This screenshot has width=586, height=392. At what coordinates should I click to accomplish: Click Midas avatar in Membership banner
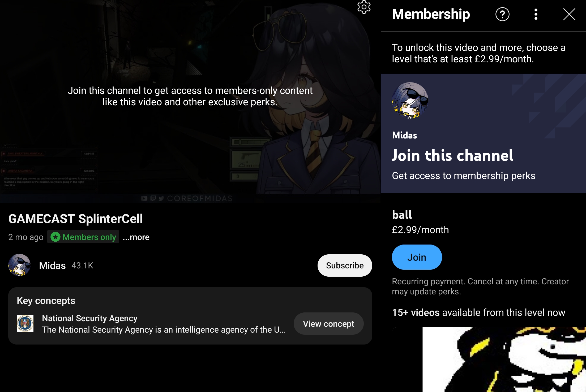(x=410, y=100)
